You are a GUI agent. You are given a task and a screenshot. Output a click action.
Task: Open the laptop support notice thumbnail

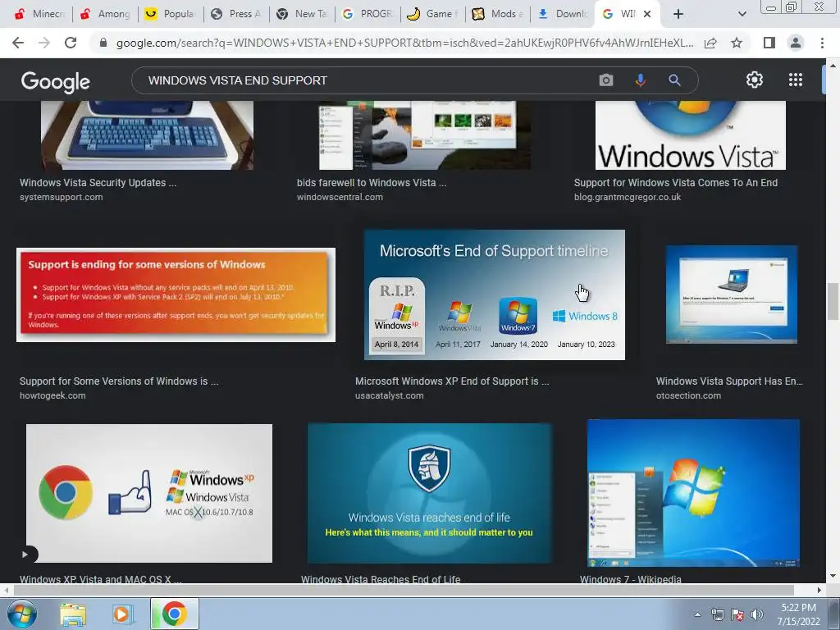point(731,294)
